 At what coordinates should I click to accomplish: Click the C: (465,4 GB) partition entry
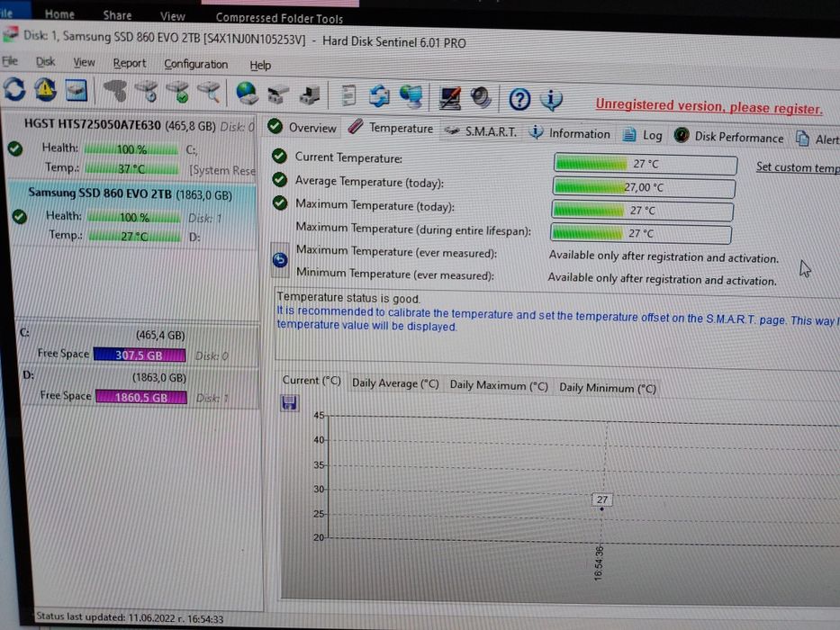coord(140,345)
